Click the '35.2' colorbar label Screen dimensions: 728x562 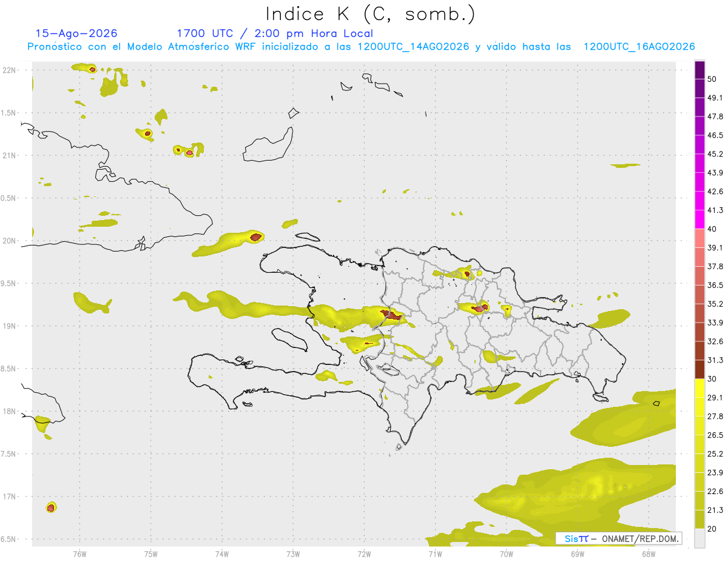coord(715,304)
